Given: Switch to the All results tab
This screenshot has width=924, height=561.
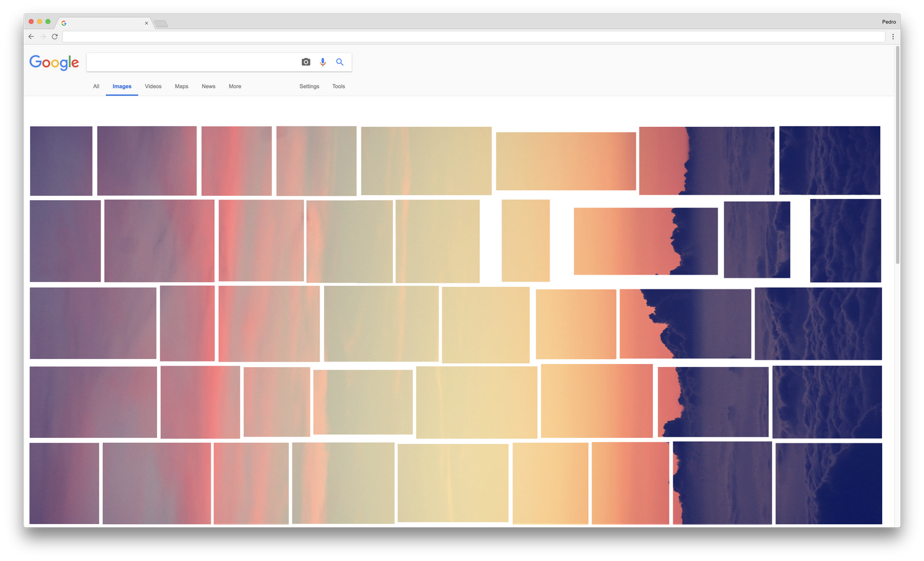Looking at the screenshot, I should [x=96, y=86].
